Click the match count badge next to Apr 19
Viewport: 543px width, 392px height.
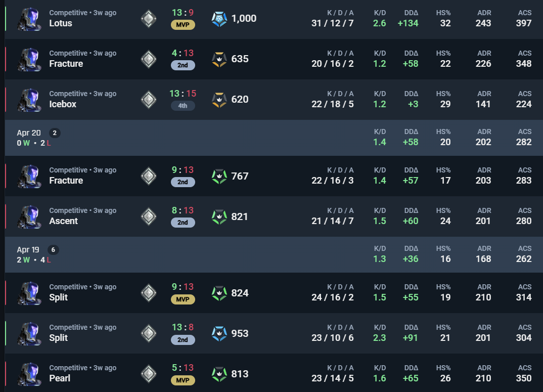coord(53,249)
